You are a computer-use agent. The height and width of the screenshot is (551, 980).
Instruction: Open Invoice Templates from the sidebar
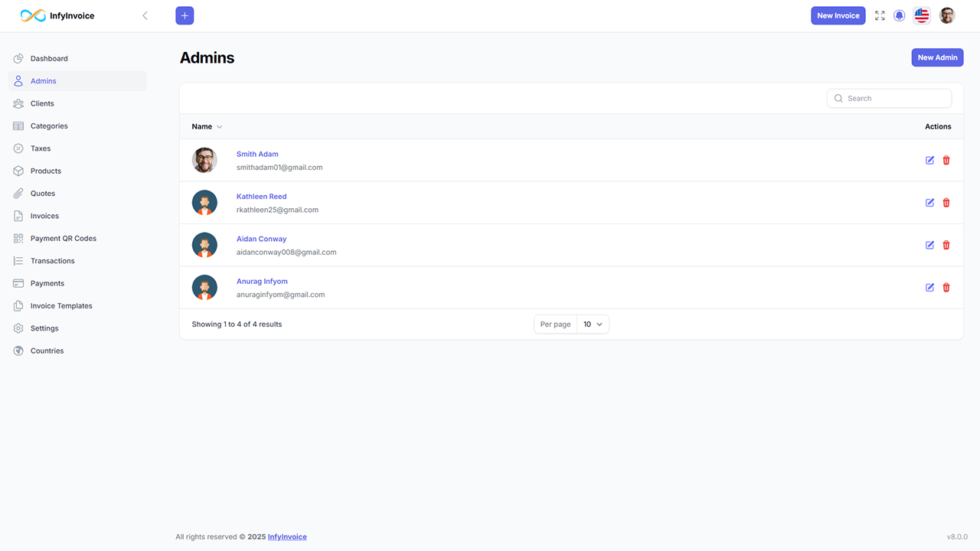(x=61, y=305)
